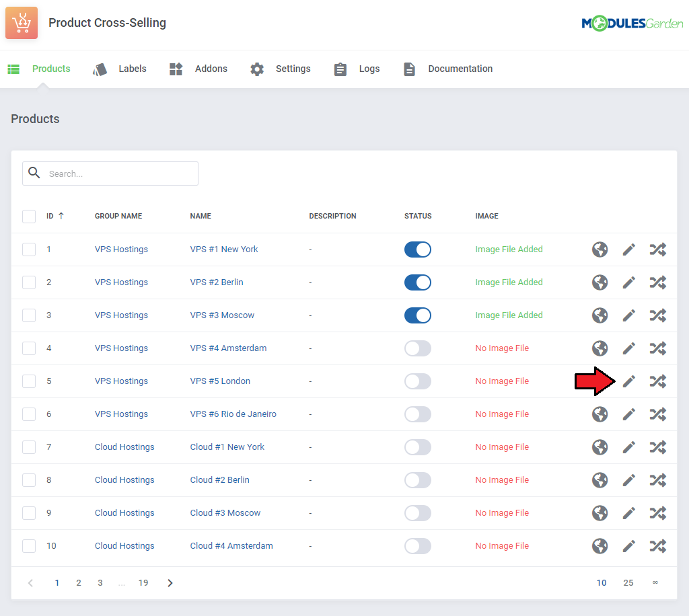
Task: Show 25 entries per page
Action: (628, 582)
